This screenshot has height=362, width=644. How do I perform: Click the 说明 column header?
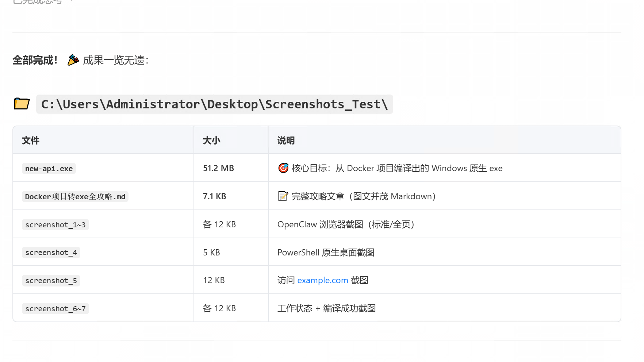coord(286,140)
